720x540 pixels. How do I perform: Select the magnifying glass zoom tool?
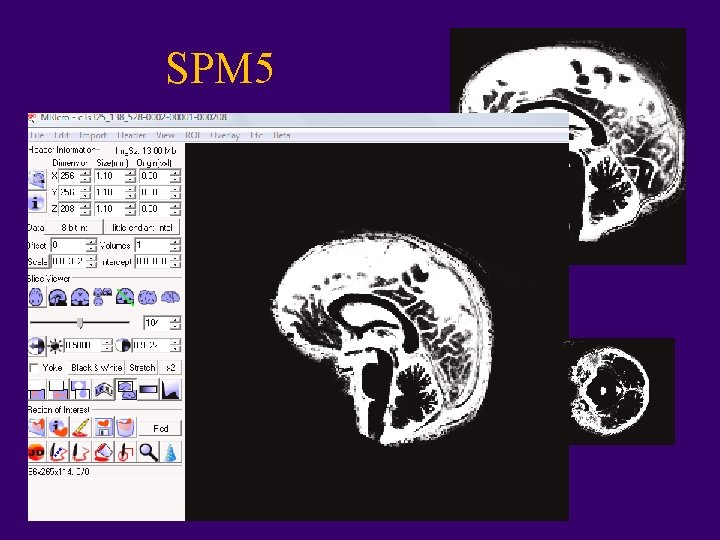click(x=148, y=452)
